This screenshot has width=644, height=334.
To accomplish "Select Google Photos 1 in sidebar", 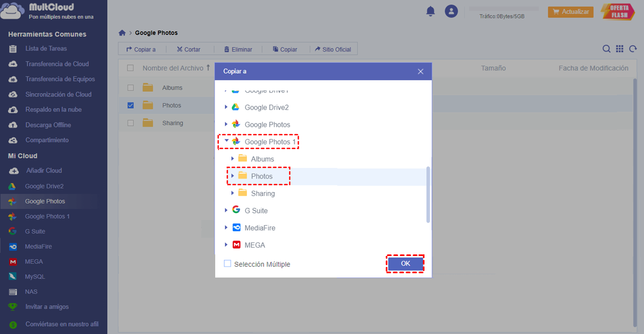I will point(47,217).
